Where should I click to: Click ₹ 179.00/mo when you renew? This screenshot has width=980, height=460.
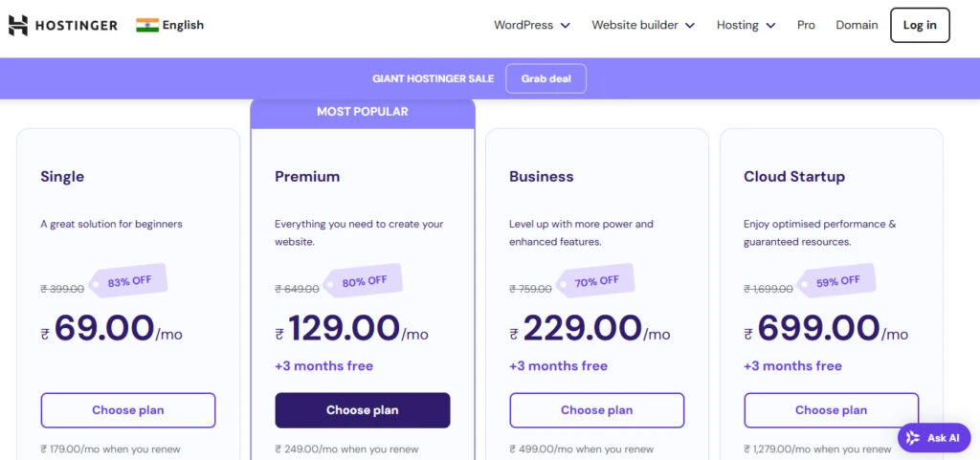tap(111, 449)
